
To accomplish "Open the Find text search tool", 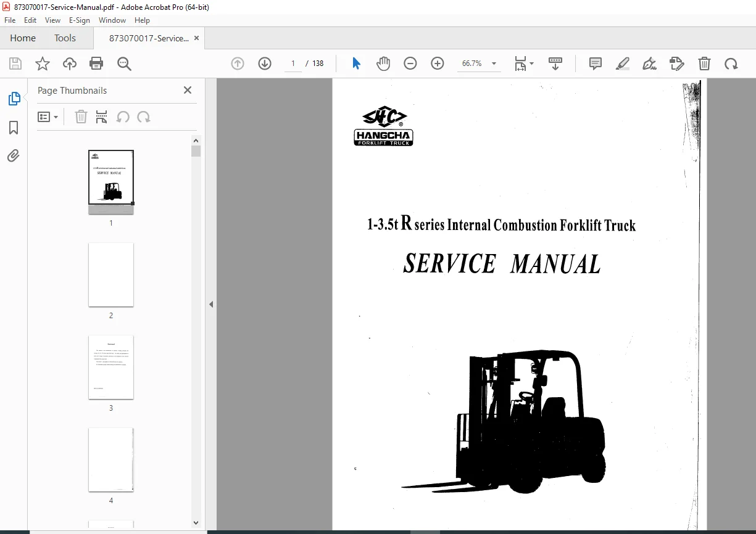I will (124, 64).
